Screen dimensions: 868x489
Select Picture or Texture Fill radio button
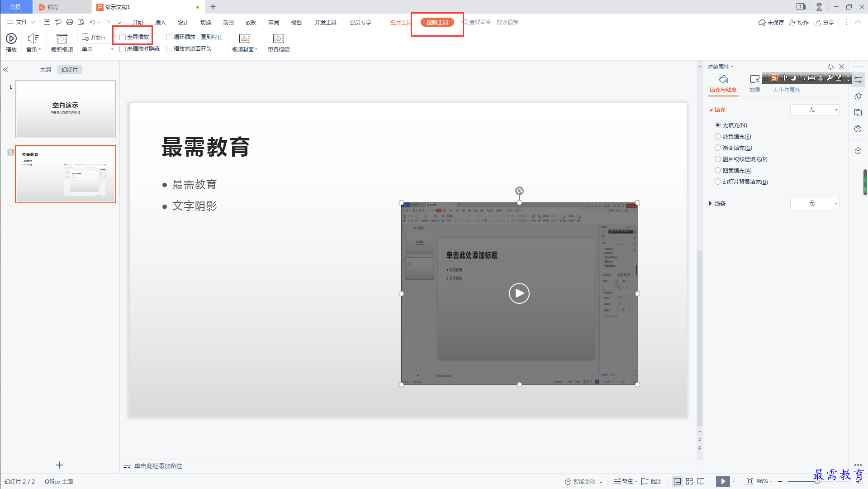(x=718, y=159)
